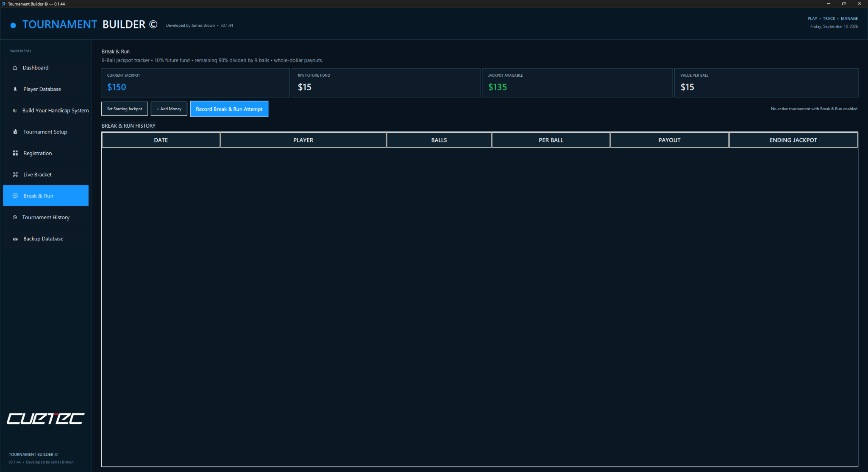The width and height of the screenshot is (868, 472).
Task: Go to Build Your Handicap System
Action: (x=46, y=111)
